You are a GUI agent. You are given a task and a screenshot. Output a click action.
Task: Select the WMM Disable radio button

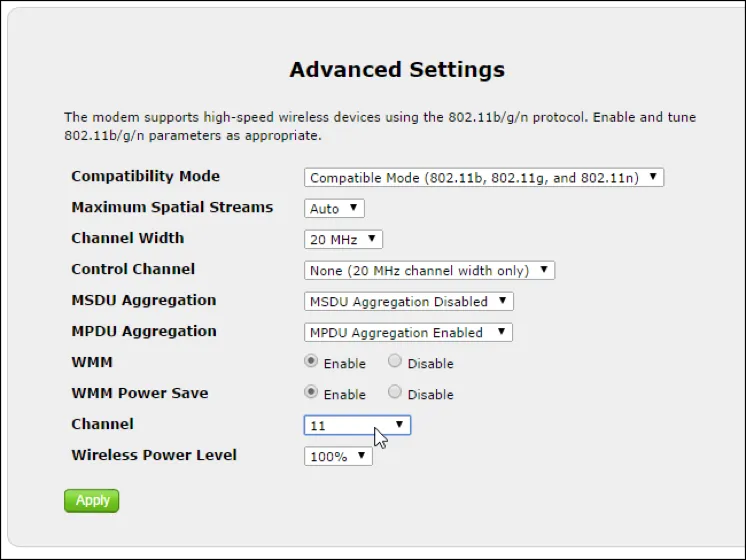(395, 362)
